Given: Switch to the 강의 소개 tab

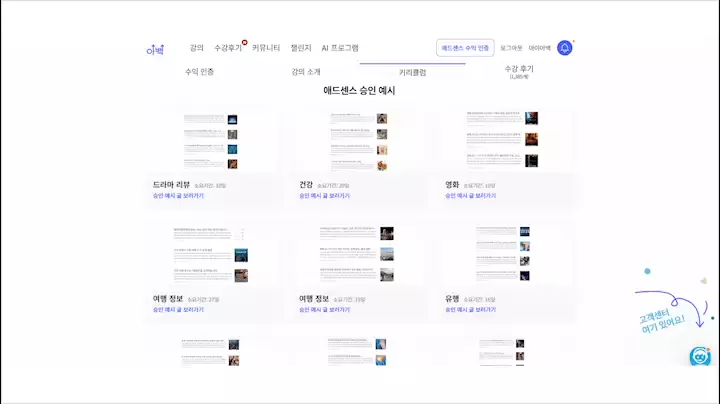Looking at the screenshot, I should click(306, 72).
